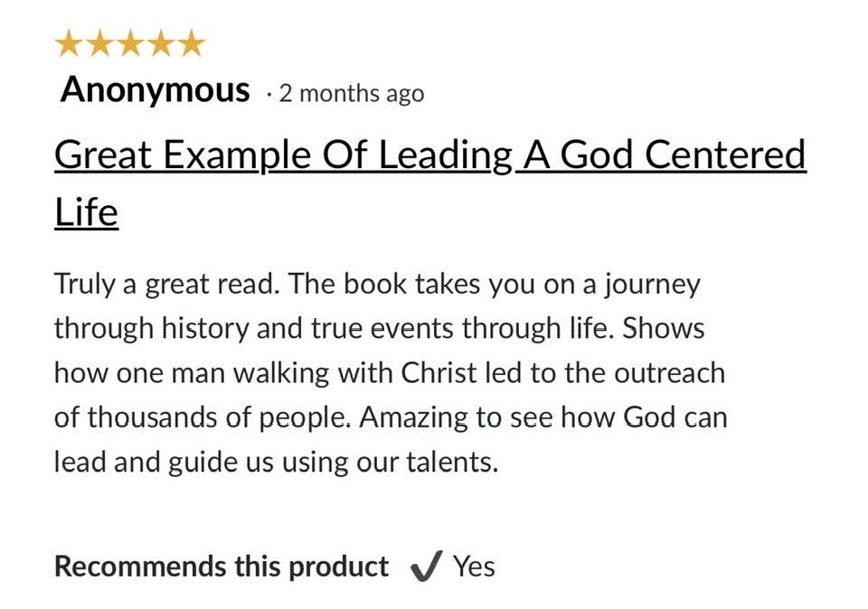Click the 'Life' part of the title link
868x609 pixels.
coord(87,212)
